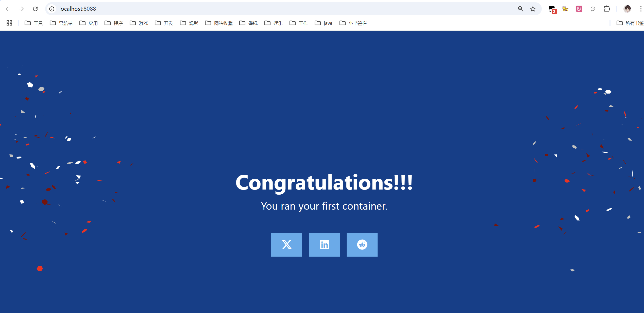Expand the 开发 bookmark folder
This screenshot has width=644, height=313.
164,23
